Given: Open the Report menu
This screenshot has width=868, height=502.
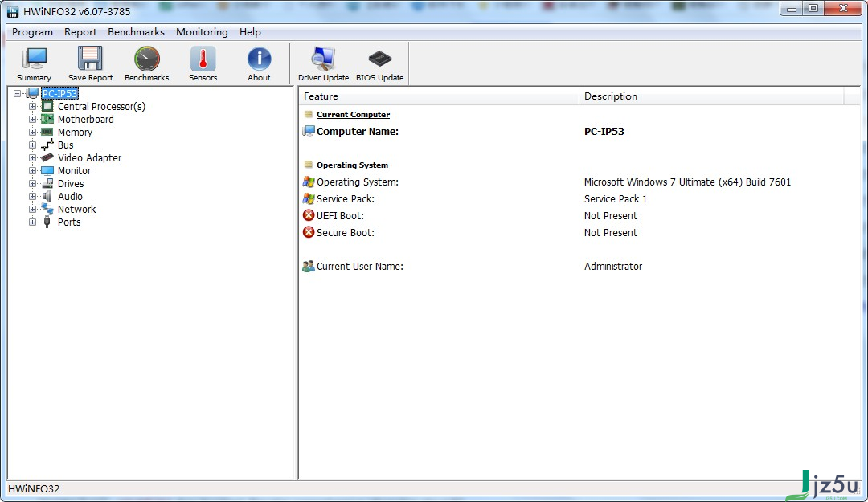Looking at the screenshot, I should coord(80,32).
